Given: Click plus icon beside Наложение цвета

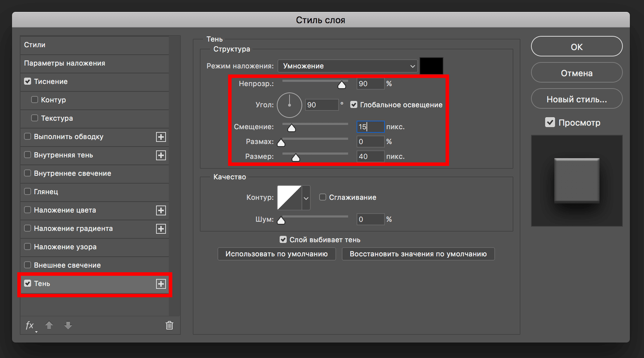Looking at the screenshot, I should coord(161,210).
